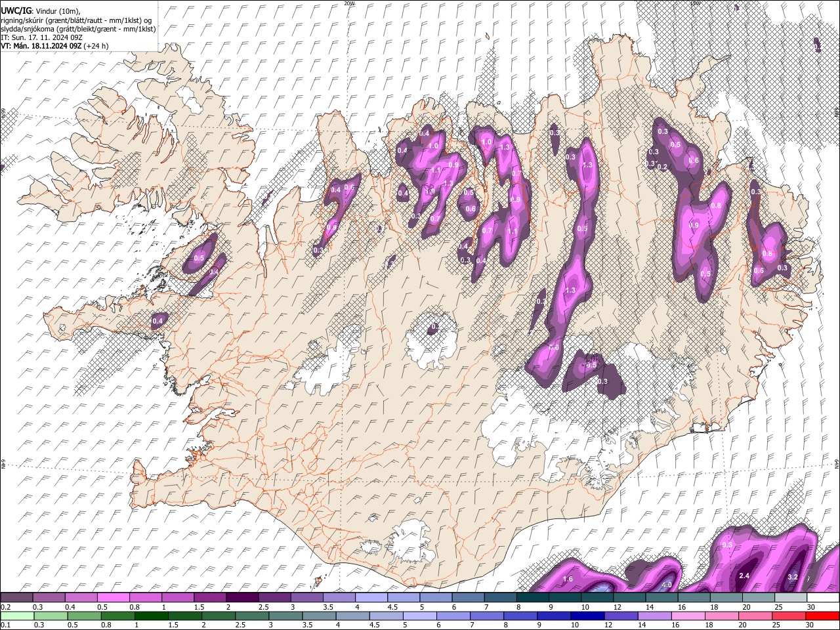Click the '(+24 h)' forecast offset text
The width and height of the screenshot is (840, 630).
coord(96,46)
